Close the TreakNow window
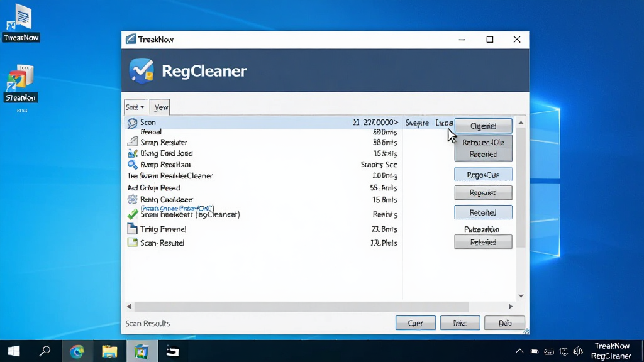 point(517,40)
